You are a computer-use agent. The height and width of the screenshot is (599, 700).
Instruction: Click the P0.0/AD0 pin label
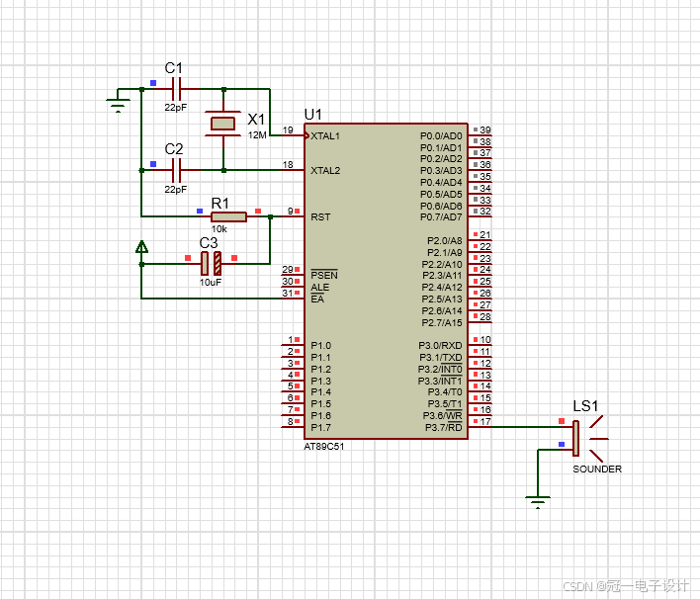click(441, 136)
